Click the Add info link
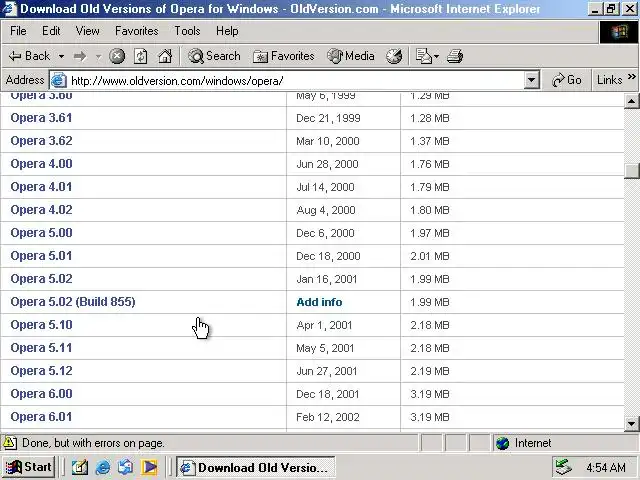Screen dimensions: 640x480 [319, 302]
